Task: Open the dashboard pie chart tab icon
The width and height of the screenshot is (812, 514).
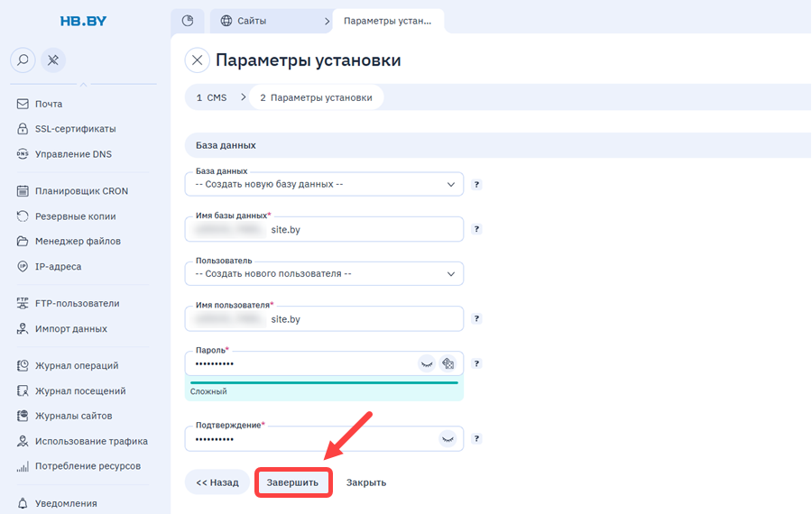Action: 188,21
